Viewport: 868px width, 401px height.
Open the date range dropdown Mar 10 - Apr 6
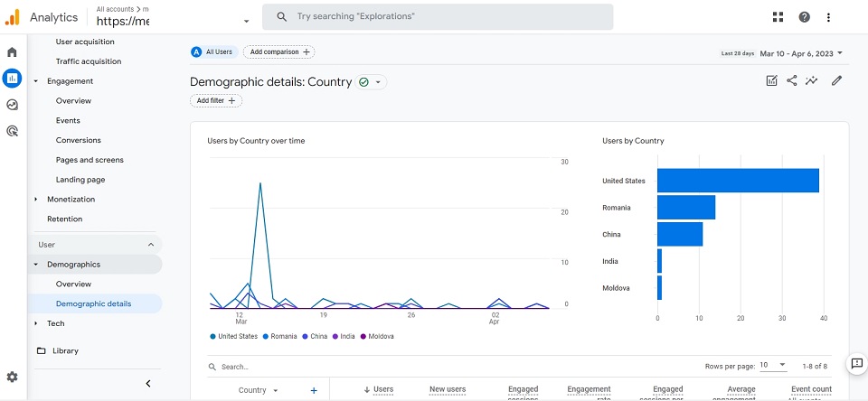801,53
